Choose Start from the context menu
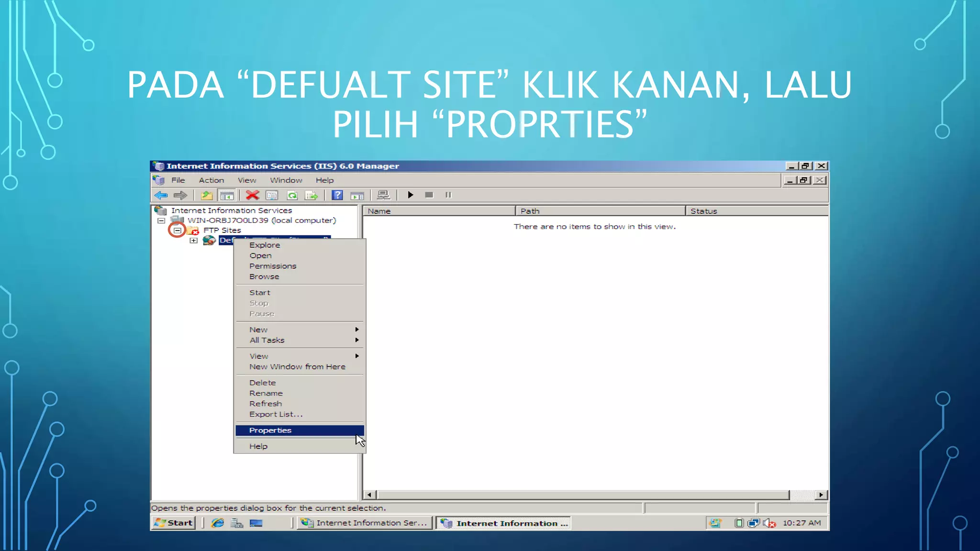 click(300, 293)
